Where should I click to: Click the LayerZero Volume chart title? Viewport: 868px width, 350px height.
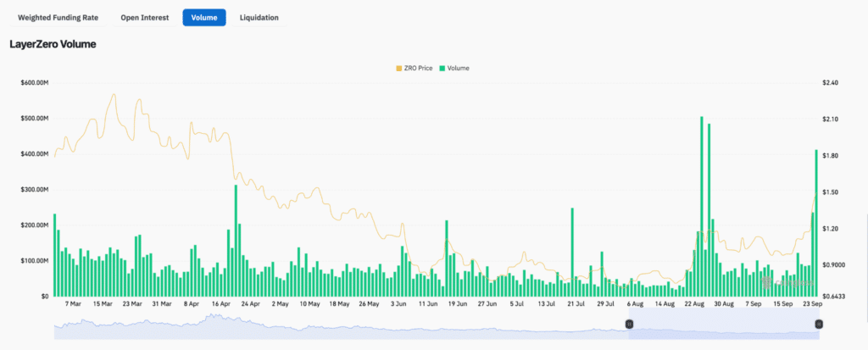(53, 44)
